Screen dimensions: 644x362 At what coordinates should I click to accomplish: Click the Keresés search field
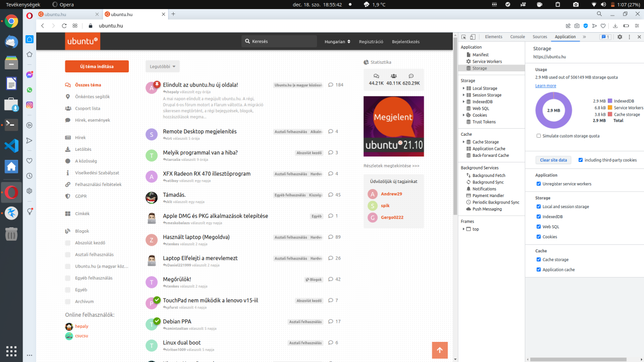coord(279,42)
